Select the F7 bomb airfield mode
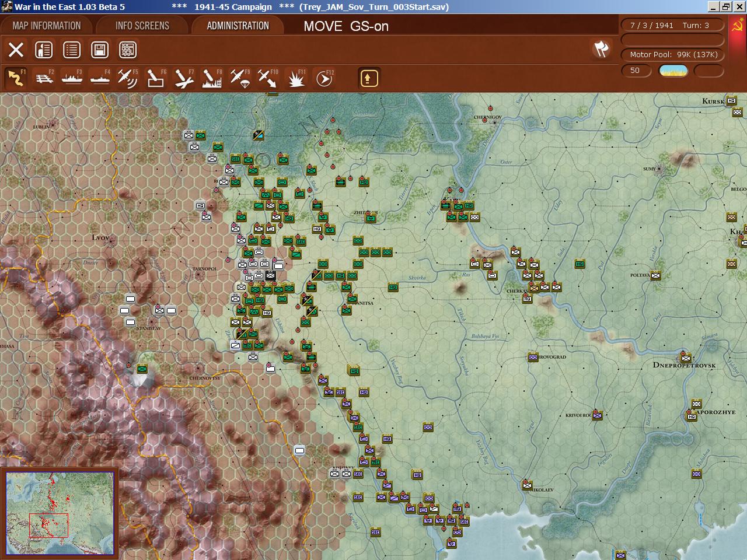The height and width of the screenshot is (560, 747). click(x=184, y=78)
